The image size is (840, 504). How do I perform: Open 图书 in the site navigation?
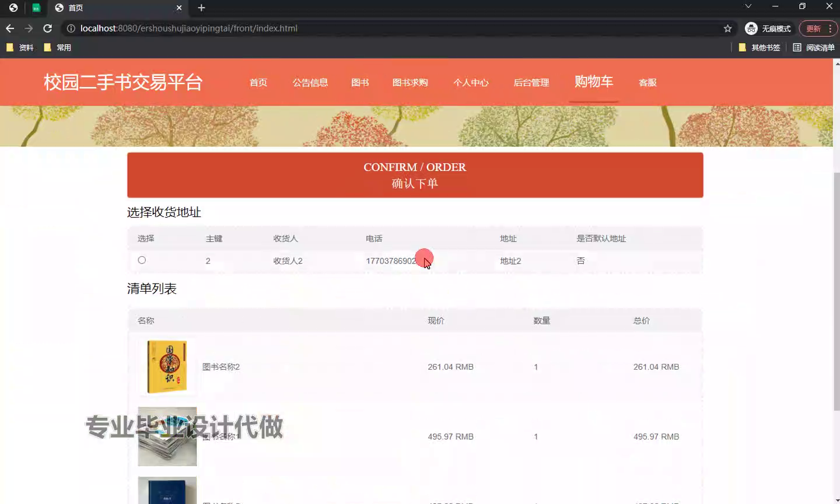360,82
